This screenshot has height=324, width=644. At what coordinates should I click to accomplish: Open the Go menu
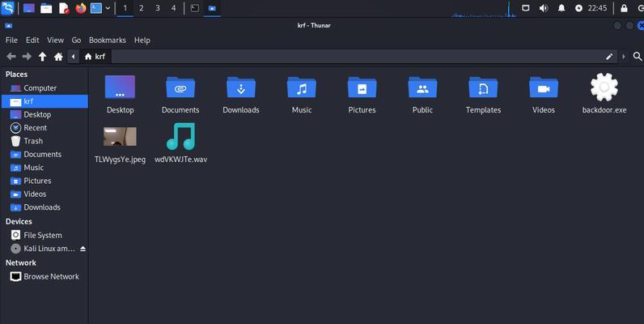tap(76, 40)
